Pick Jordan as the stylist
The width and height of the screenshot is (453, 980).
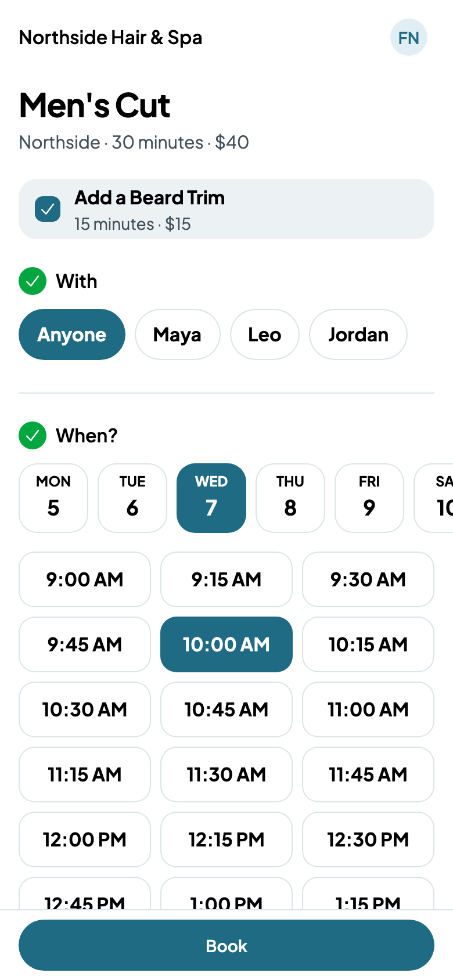click(x=358, y=334)
